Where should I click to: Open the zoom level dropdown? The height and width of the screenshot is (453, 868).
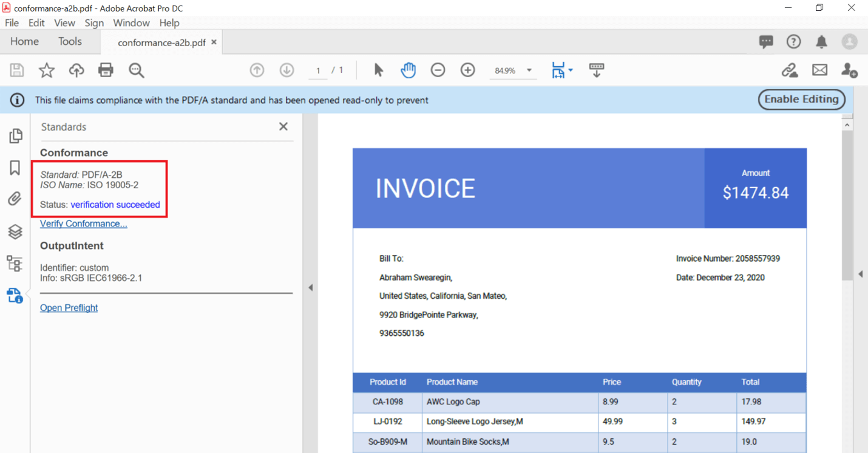point(529,70)
